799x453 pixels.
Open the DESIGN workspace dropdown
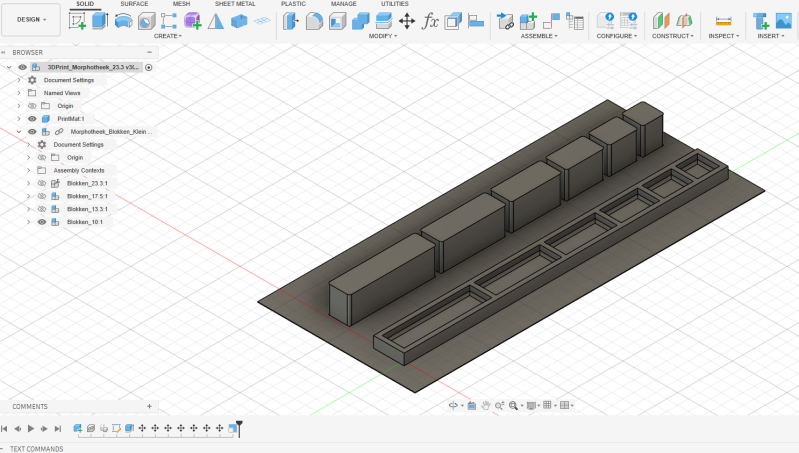point(31,19)
